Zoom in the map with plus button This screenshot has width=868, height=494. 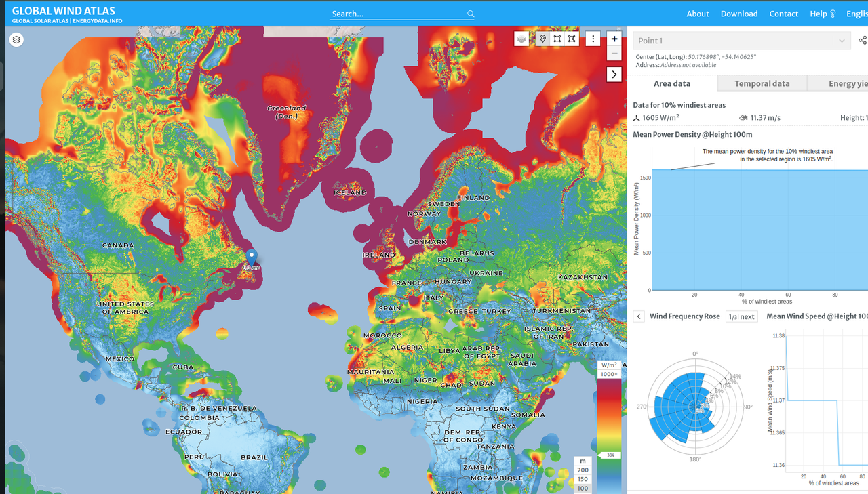(x=614, y=39)
